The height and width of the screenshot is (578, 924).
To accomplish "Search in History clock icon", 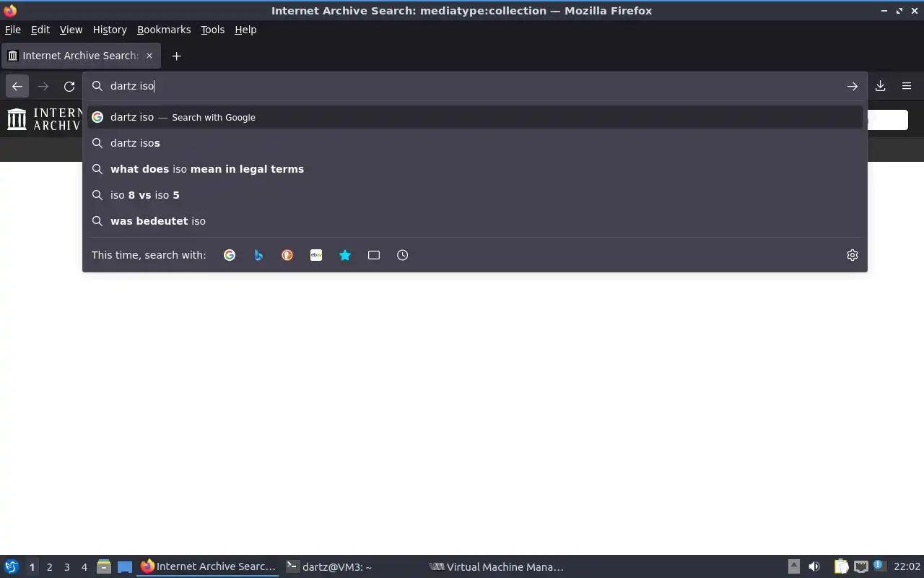I will pos(403,255).
